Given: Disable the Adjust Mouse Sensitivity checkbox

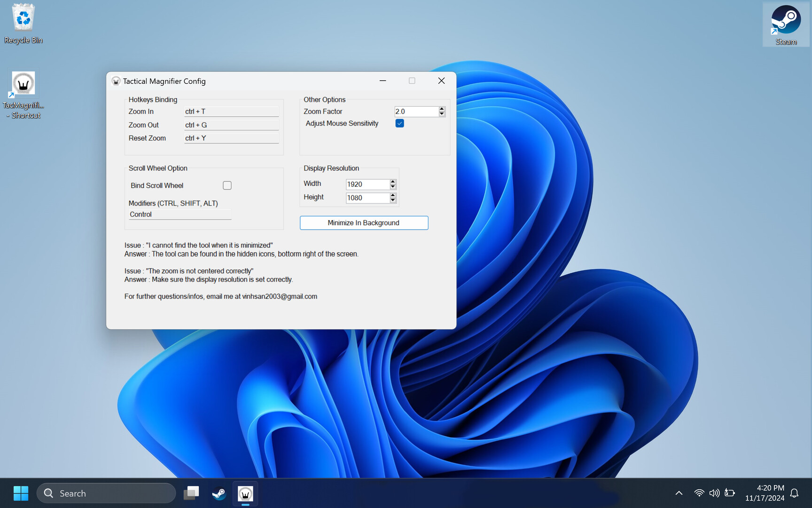Looking at the screenshot, I should point(399,123).
